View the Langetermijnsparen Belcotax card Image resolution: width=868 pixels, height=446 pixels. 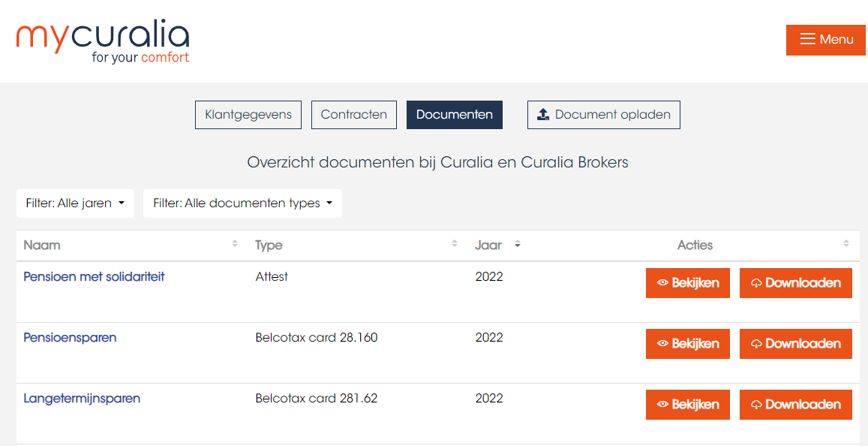[x=687, y=405]
